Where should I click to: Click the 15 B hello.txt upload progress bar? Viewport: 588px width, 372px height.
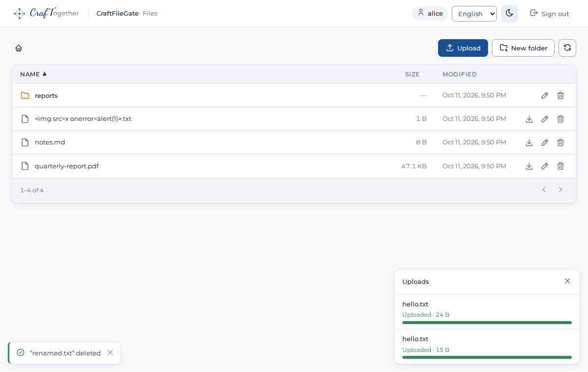click(x=487, y=357)
